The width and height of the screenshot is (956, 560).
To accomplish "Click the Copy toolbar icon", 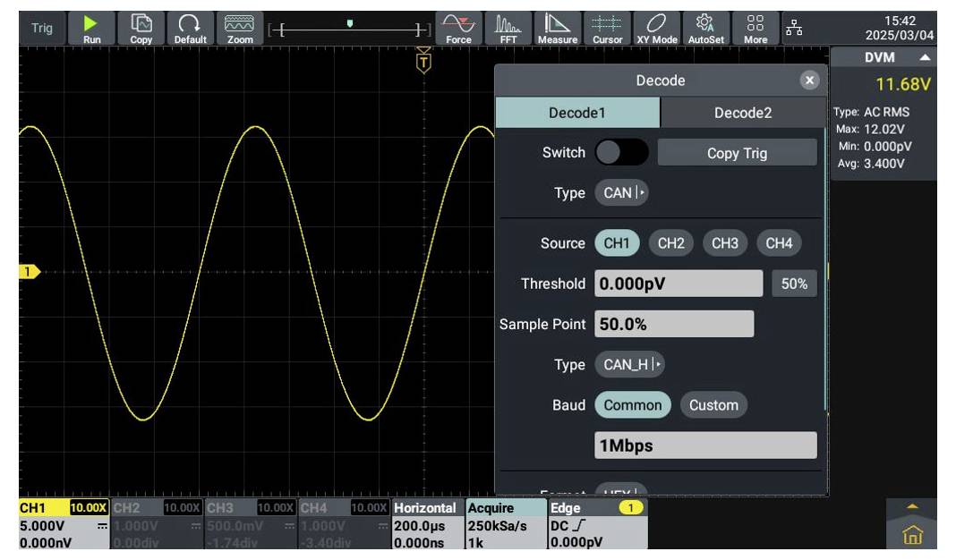I will point(141,28).
